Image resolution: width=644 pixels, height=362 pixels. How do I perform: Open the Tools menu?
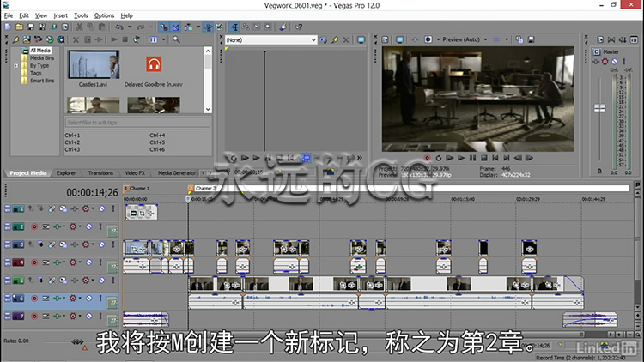pyautogui.click(x=81, y=15)
